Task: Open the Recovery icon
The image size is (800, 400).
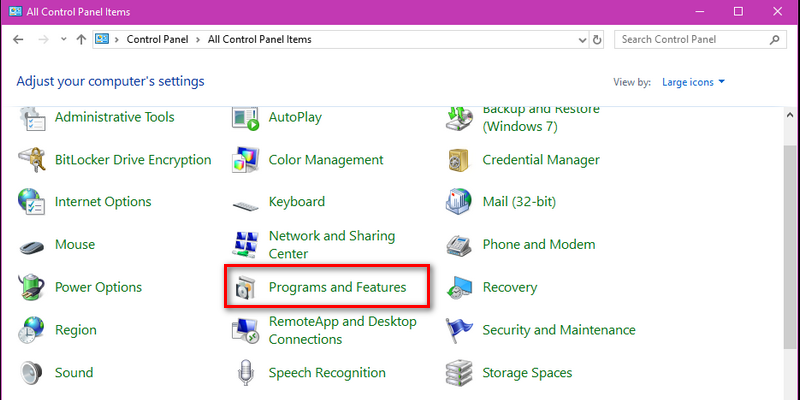Action: pyautogui.click(x=460, y=287)
